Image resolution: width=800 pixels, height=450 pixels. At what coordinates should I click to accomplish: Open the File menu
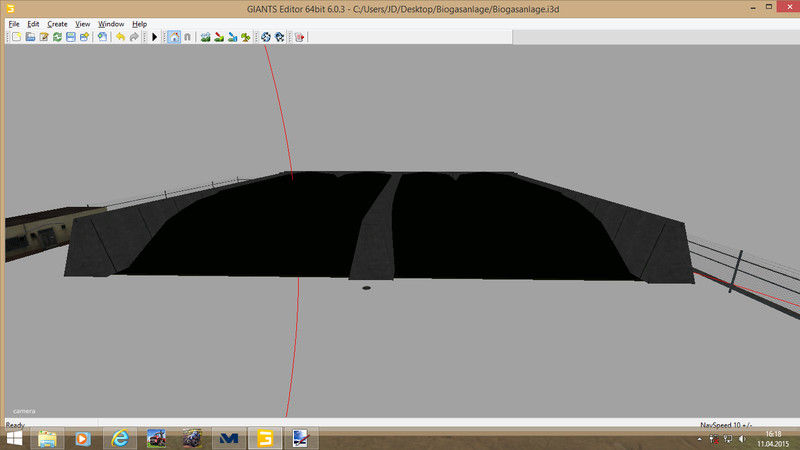(13, 23)
